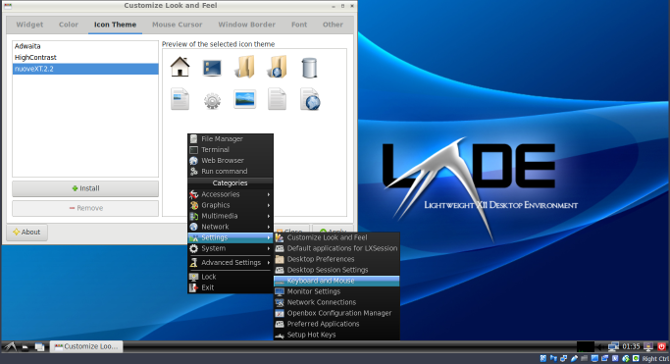Image resolution: width=670 pixels, height=364 pixels.
Task: Select Exit in the menu
Action: click(x=230, y=288)
